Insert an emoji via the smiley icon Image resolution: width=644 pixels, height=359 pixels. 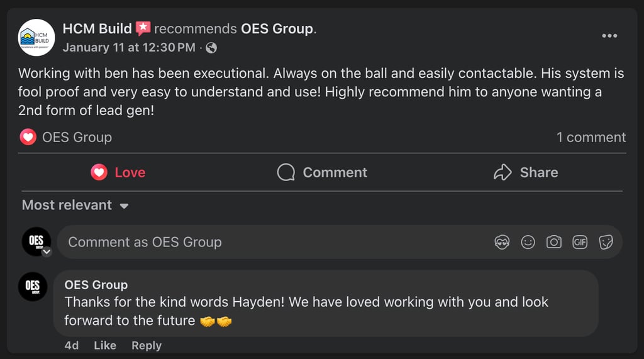(528, 242)
